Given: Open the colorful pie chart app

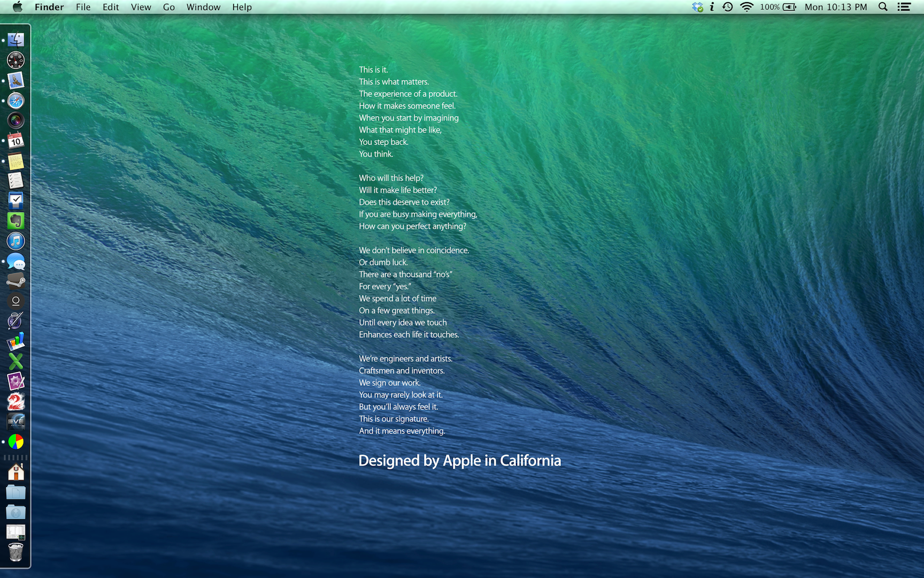Looking at the screenshot, I should [16, 442].
